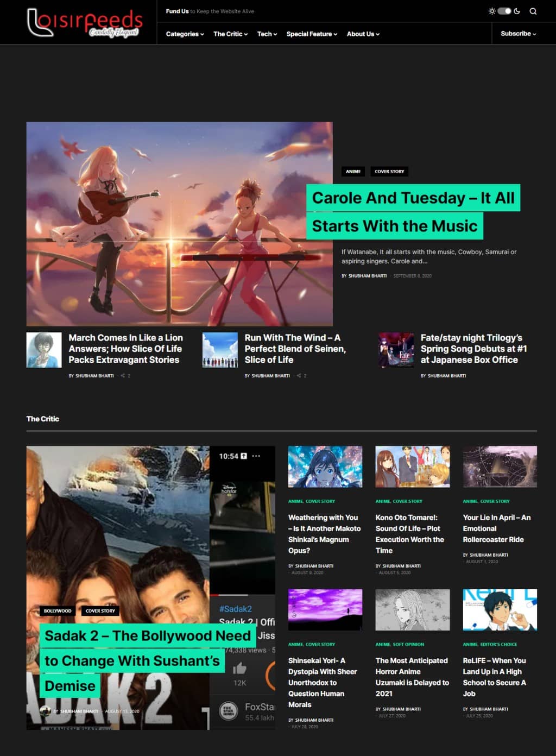Open ReLIFE article title
Image resolution: width=556 pixels, height=756 pixels.
point(495,677)
